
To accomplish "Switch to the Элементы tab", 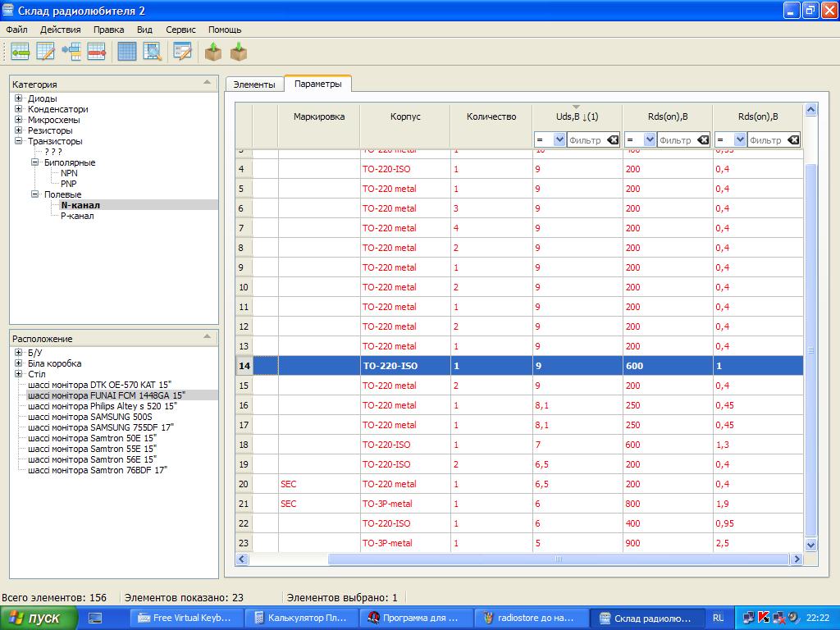I will [x=254, y=84].
